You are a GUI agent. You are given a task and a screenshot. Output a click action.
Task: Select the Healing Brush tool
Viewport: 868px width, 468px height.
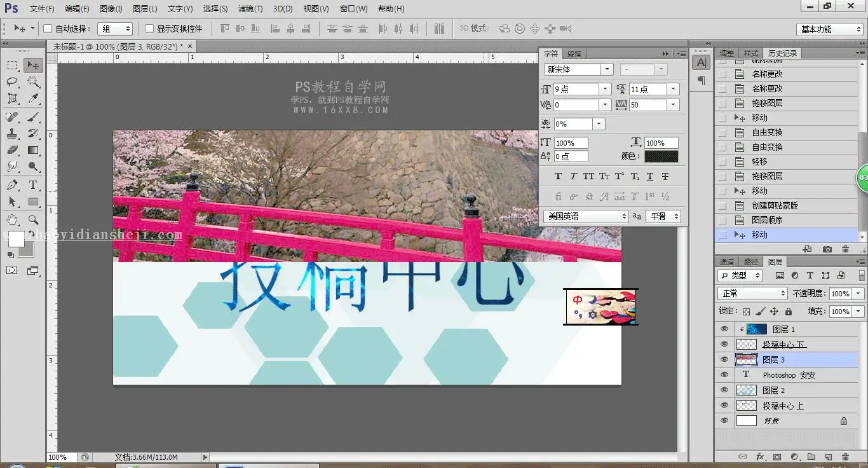point(12,117)
